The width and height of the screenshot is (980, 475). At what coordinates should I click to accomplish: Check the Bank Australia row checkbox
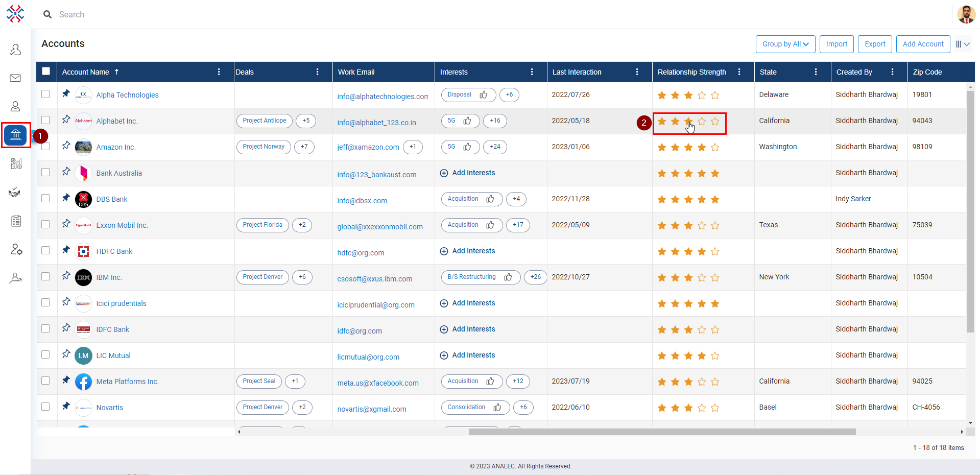[45, 172]
